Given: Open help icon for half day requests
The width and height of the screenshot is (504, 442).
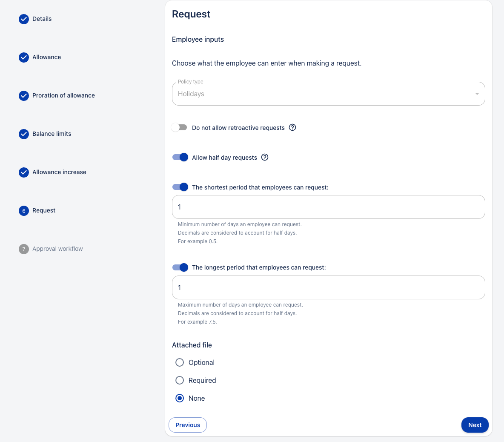Looking at the screenshot, I should pyautogui.click(x=265, y=157).
